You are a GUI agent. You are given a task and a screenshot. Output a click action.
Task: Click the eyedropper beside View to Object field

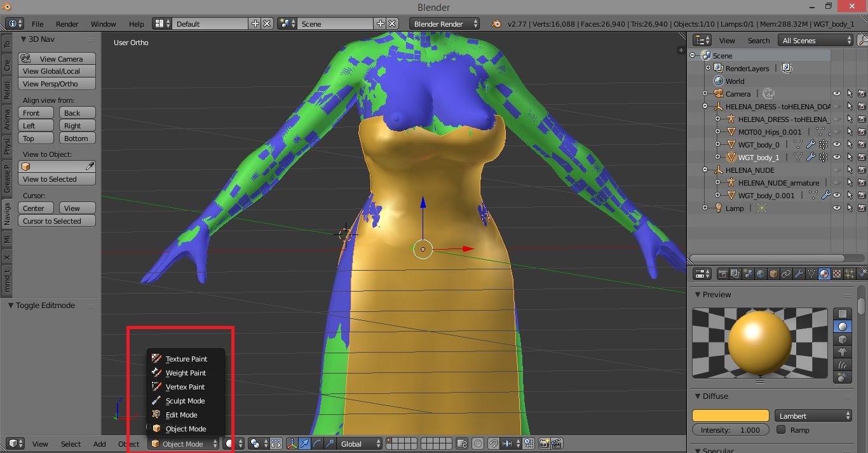[x=90, y=166]
